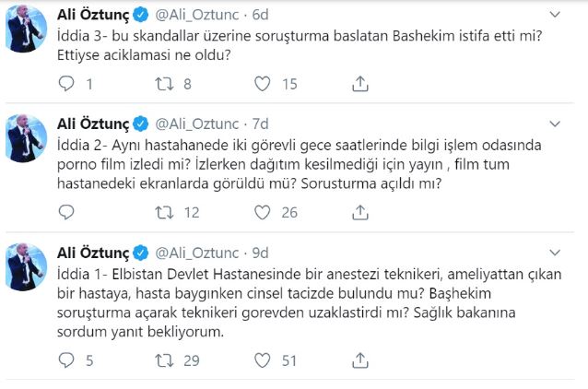Screen dimensions: 588x389
Task: Open the 9d timestamp of the İddia 1 tweet
Action: [x=261, y=251]
